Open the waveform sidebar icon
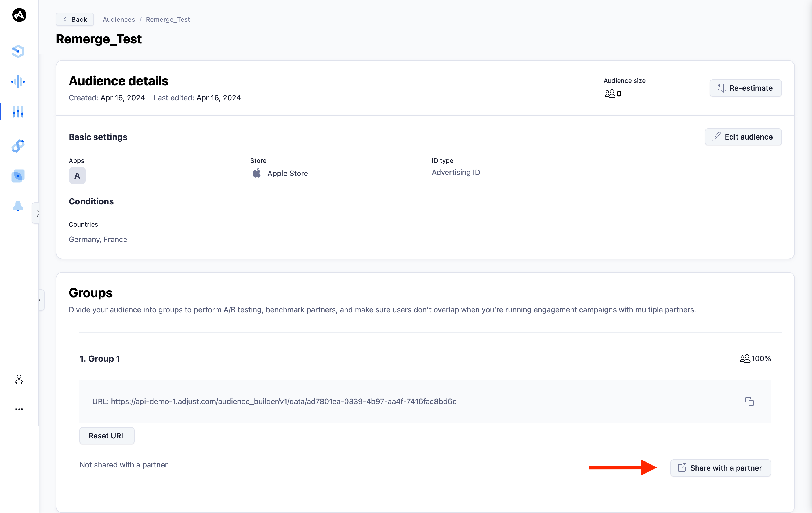Image resolution: width=812 pixels, height=513 pixels. tap(18, 82)
